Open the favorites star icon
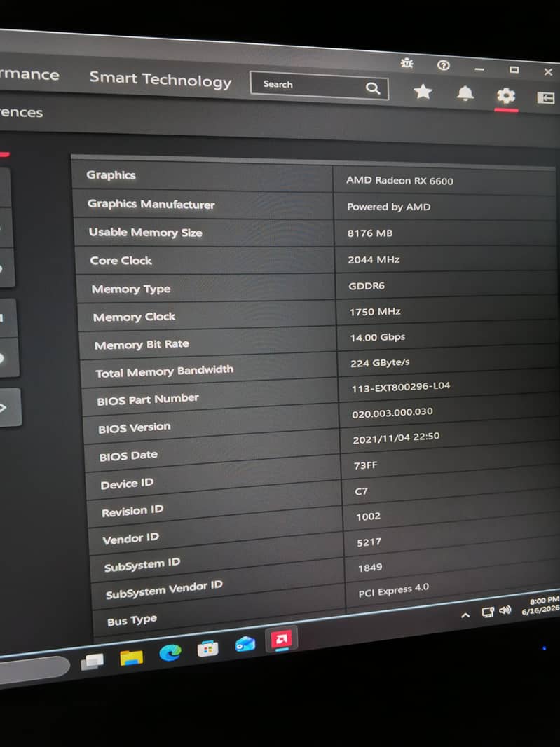Screen dimensions: 560x747 point(423,92)
